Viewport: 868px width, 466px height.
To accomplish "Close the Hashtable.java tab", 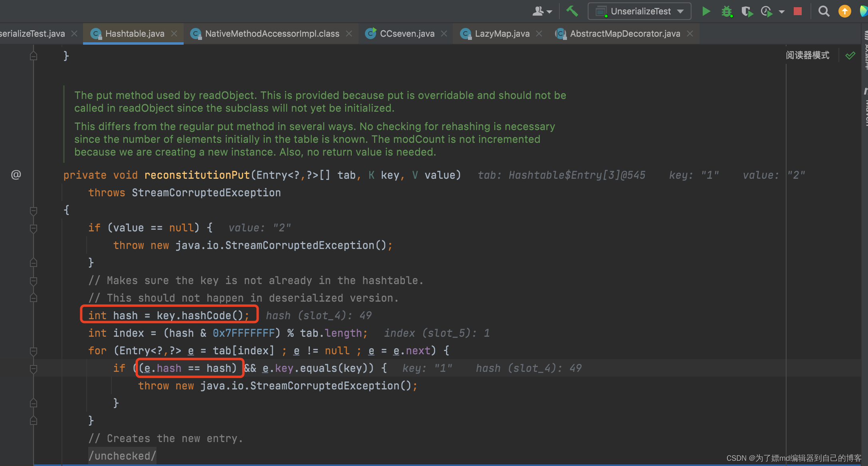I will (174, 34).
